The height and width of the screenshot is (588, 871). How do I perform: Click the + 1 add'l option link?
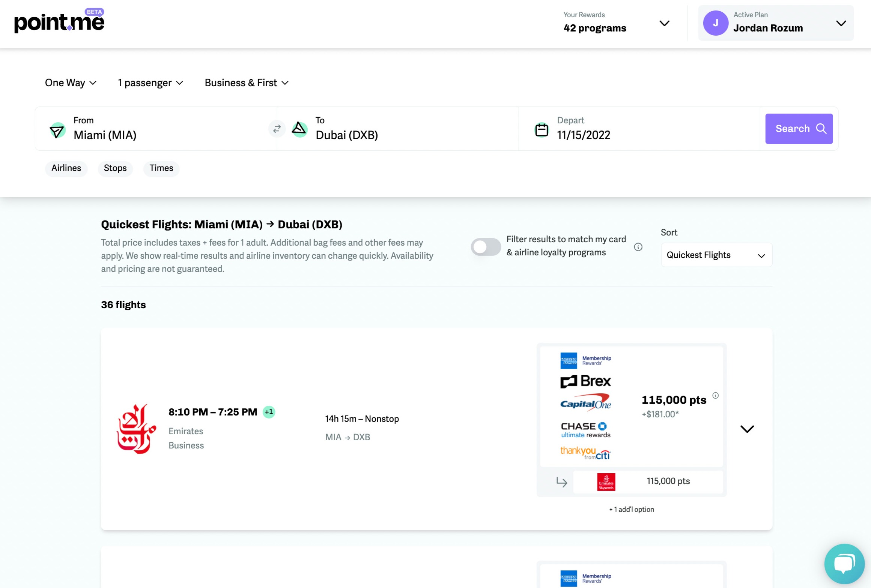[631, 509]
